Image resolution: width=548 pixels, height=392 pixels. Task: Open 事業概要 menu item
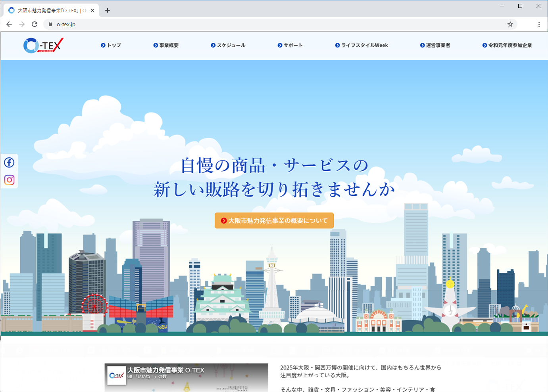click(166, 45)
